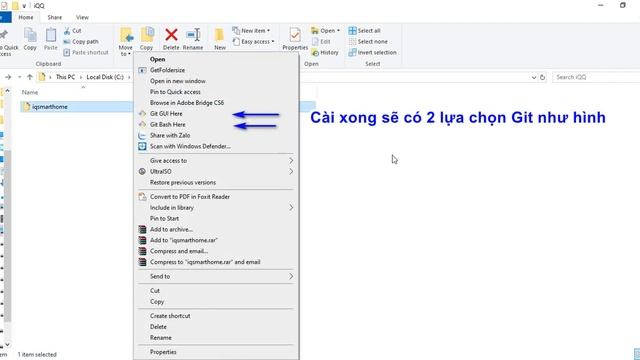
Task: Expand the Send to submenu
Action: click(x=217, y=276)
